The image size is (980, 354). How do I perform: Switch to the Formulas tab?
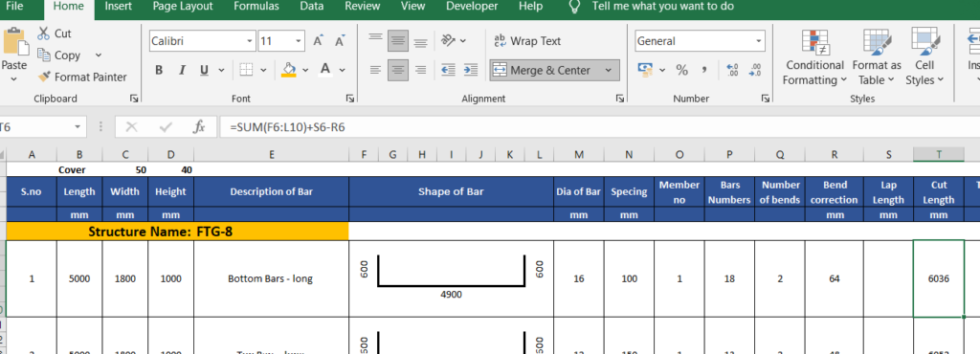(x=256, y=7)
